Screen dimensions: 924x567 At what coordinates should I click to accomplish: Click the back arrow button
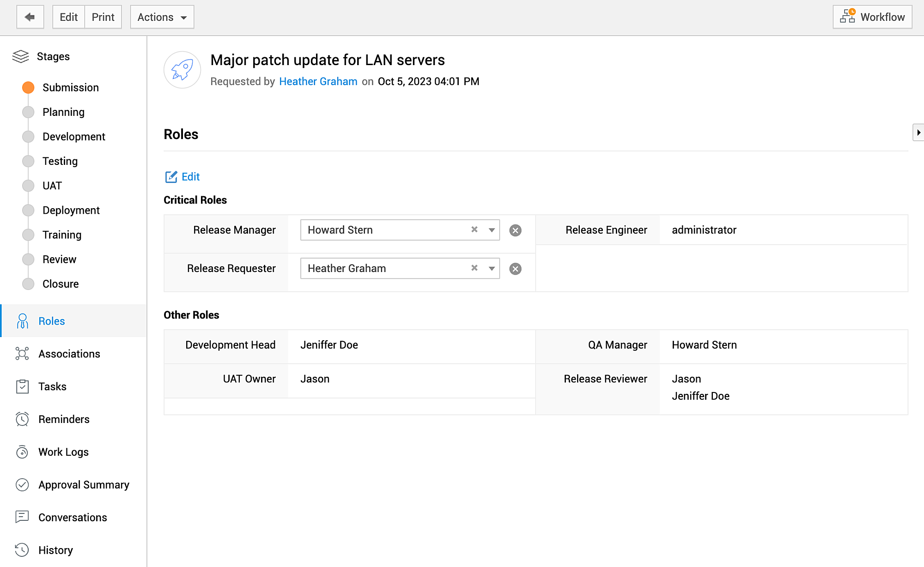[x=30, y=17]
